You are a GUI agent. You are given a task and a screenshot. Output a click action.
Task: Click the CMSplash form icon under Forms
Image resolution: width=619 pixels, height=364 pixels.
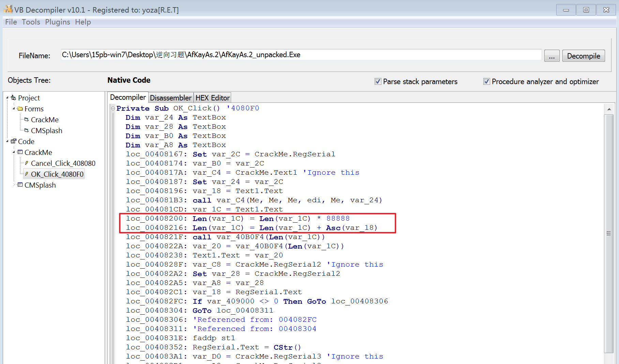(27, 130)
